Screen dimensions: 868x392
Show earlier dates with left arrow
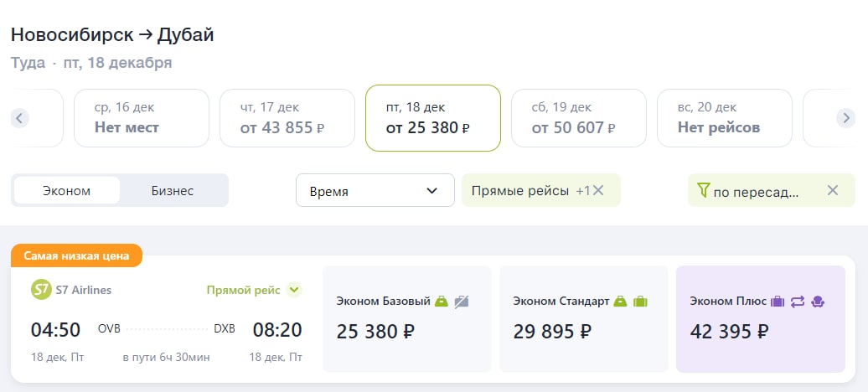(20, 118)
